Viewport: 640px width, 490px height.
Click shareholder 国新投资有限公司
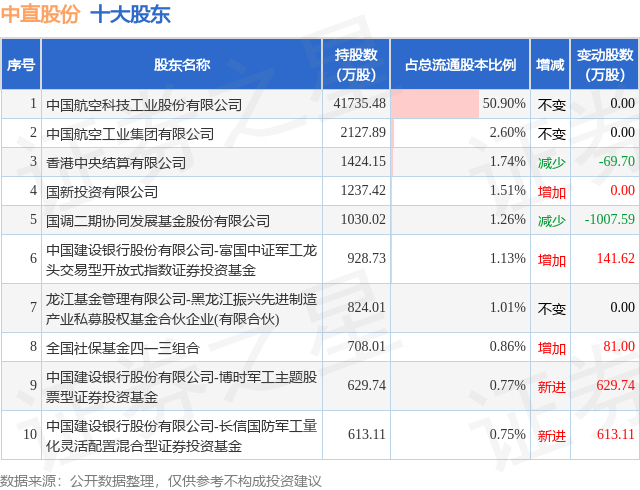tap(102, 192)
